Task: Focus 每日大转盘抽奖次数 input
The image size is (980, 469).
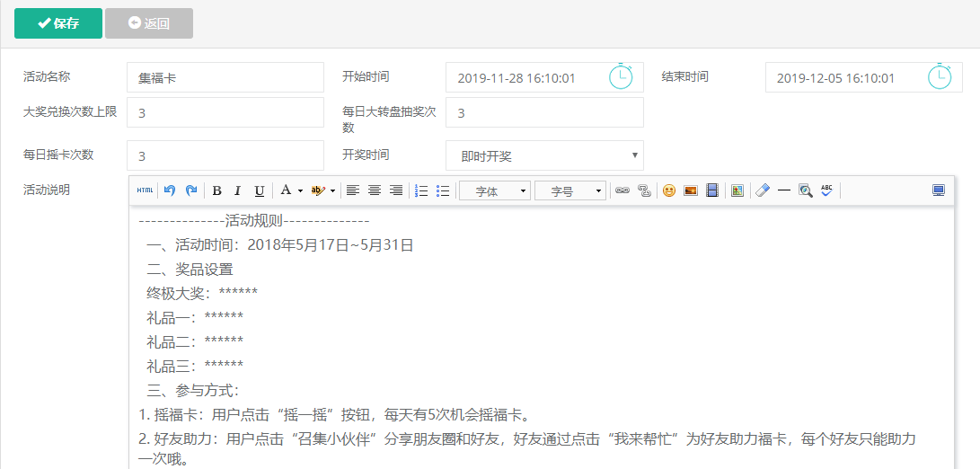Action: tap(544, 112)
